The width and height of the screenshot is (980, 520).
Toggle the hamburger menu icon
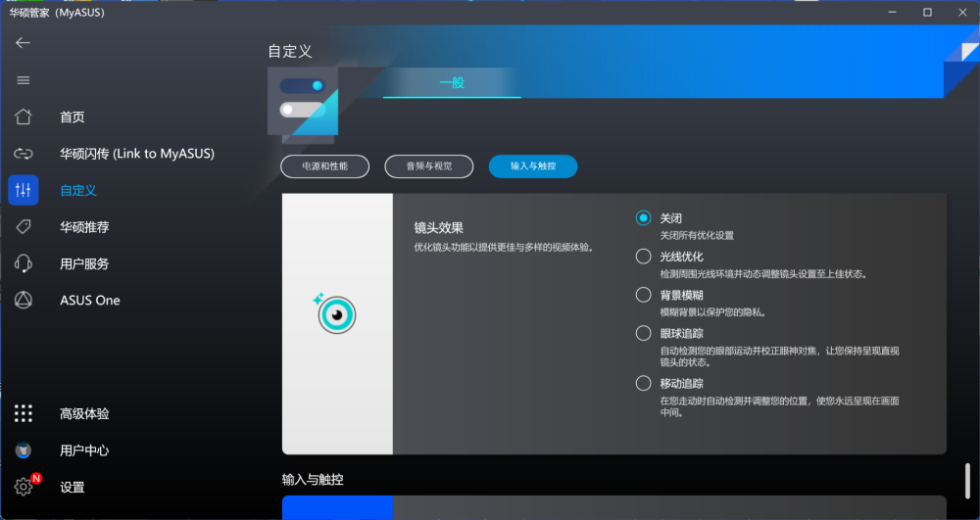coord(24,80)
